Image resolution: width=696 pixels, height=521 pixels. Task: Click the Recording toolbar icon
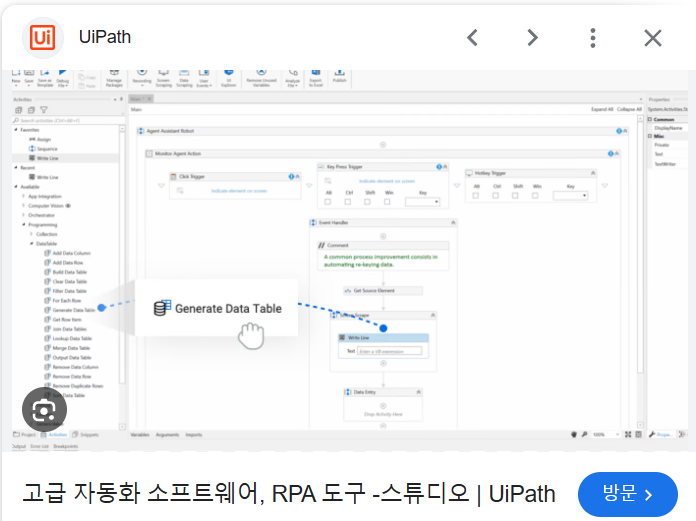tap(142, 78)
